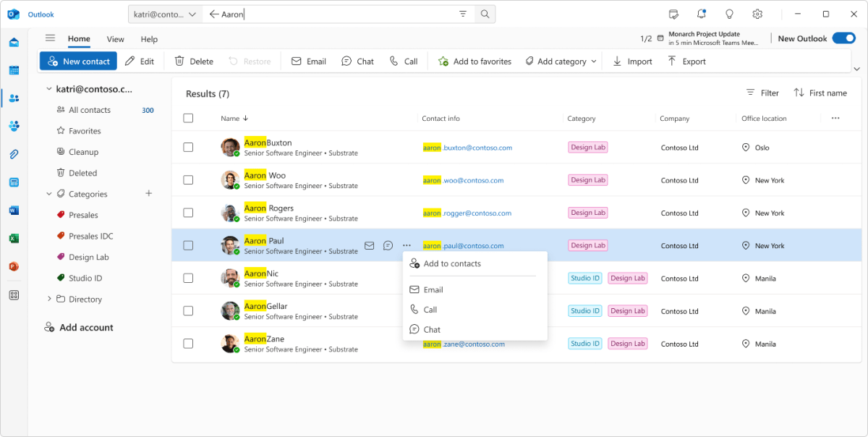This screenshot has height=437, width=868.
Task: Open the Add category dropdown
Action: 560,61
